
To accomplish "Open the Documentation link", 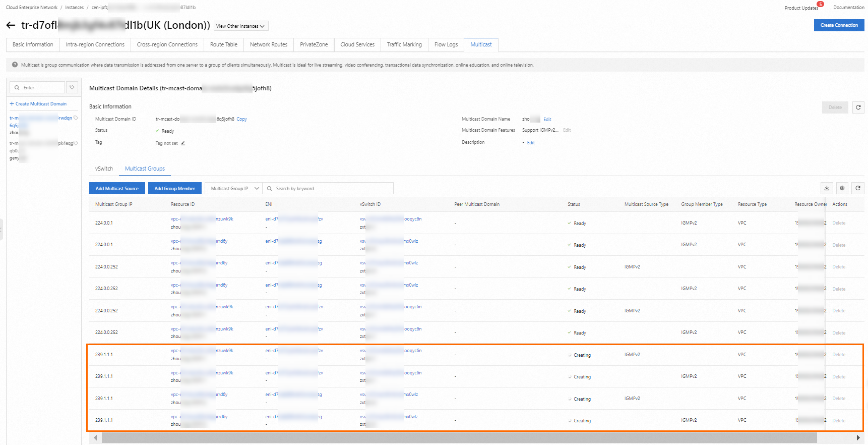I will [x=848, y=8].
